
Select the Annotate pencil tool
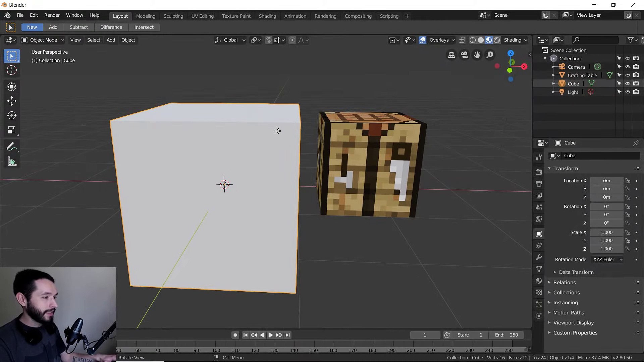coord(11,147)
